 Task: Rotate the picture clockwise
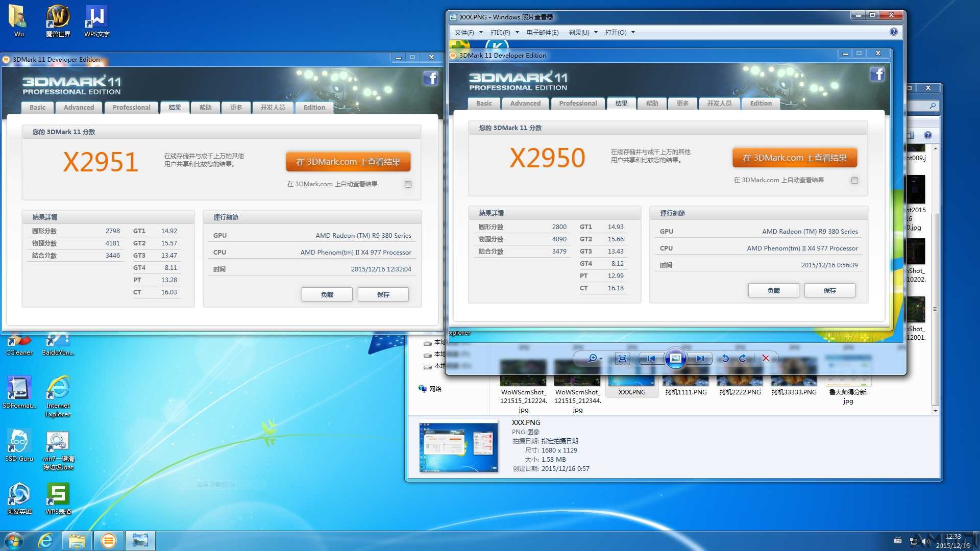click(x=743, y=359)
